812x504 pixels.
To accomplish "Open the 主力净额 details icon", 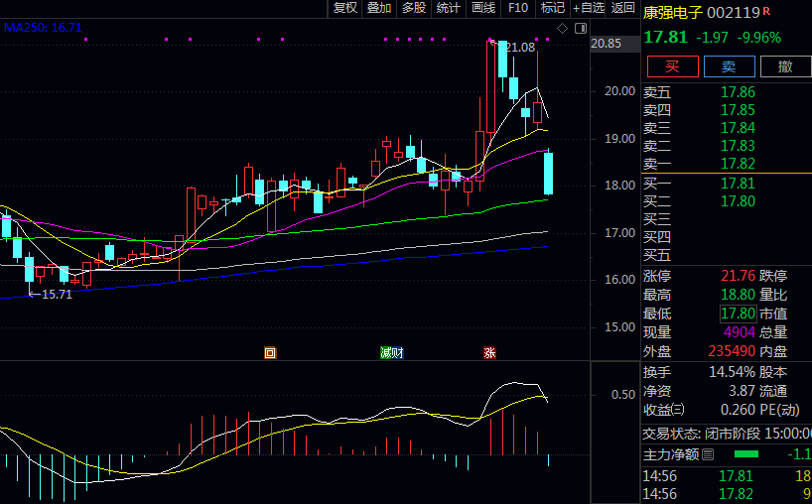I will click(x=708, y=454).
